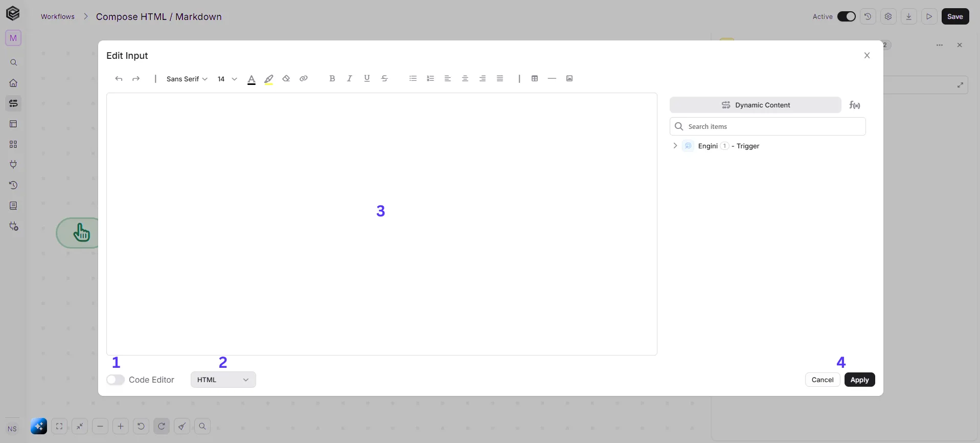Image resolution: width=980 pixels, height=443 pixels.
Task: Toggle underline formatting
Action: 367,79
